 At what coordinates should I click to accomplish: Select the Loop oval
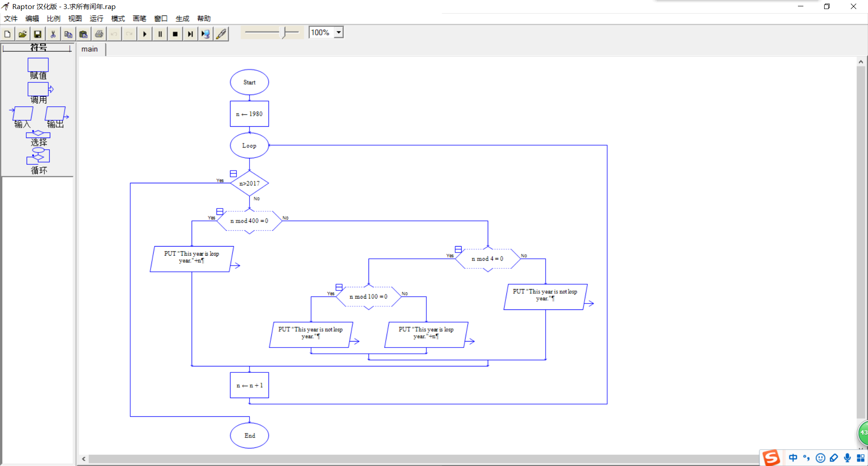tap(250, 146)
